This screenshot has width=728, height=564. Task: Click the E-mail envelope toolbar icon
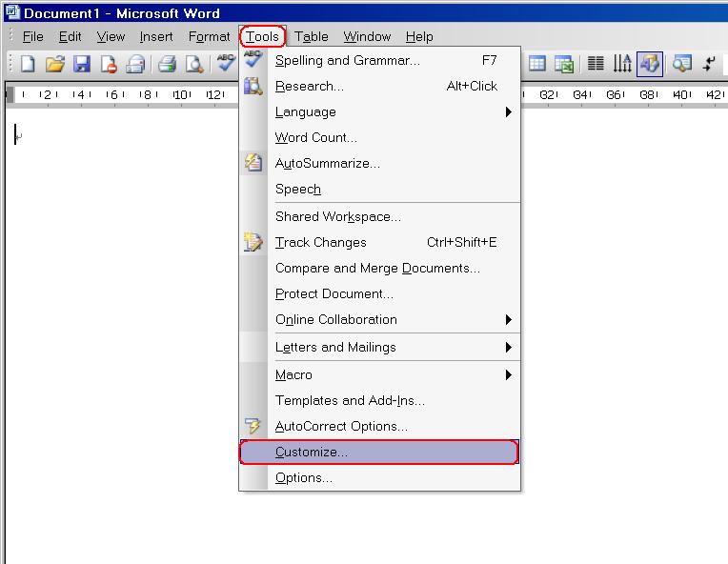(135, 64)
